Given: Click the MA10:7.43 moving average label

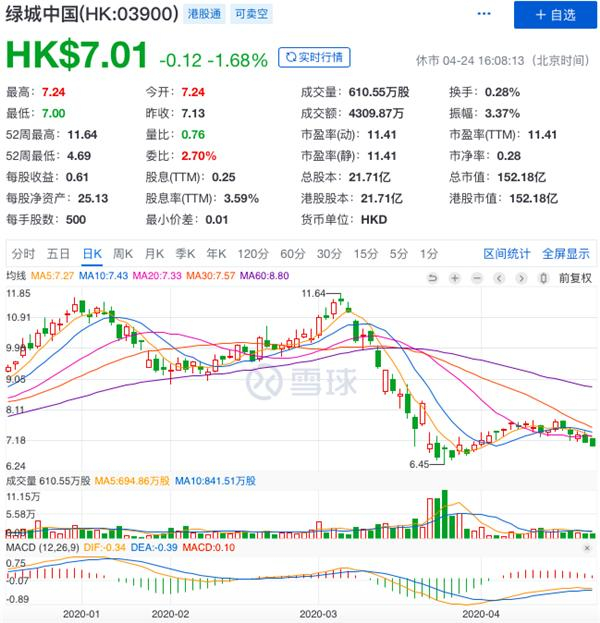Looking at the screenshot, I should pos(103,276).
